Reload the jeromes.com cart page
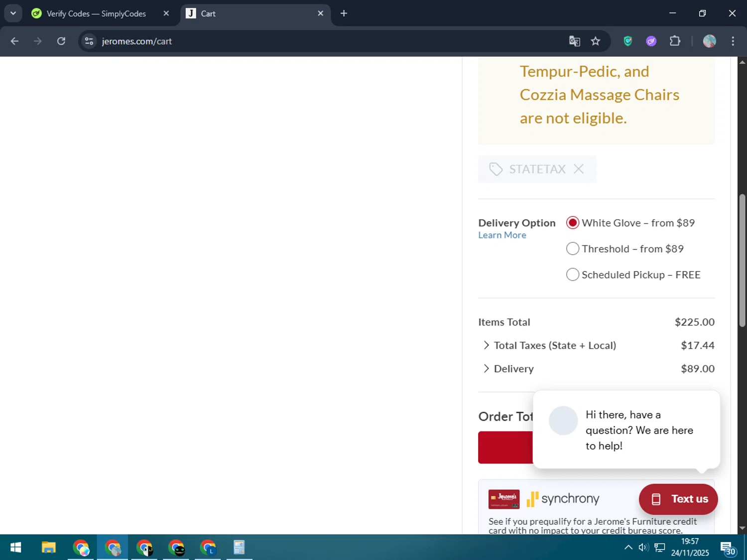Screen dimensions: 747x560 [x=61, y=41]
